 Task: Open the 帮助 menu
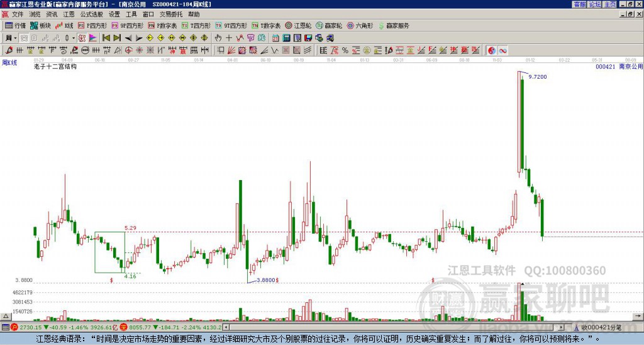[x=194, y=14]
